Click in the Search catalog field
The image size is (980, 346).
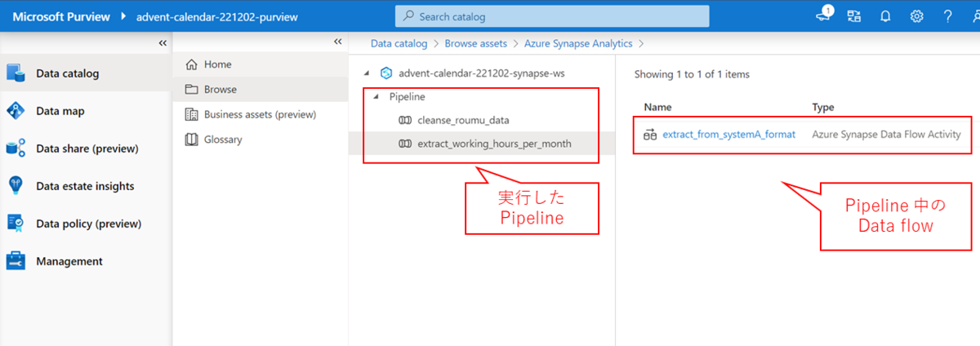coord(552,16)
